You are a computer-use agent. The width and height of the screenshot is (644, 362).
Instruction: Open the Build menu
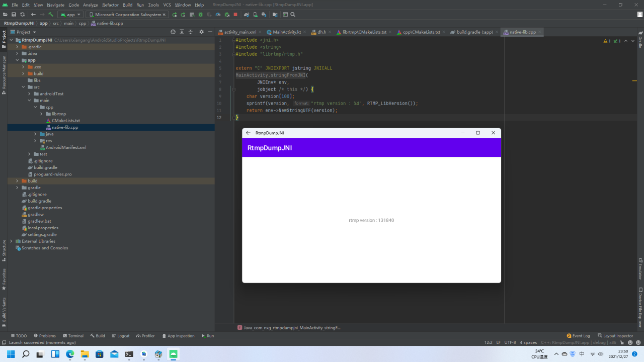pos(127,5)
